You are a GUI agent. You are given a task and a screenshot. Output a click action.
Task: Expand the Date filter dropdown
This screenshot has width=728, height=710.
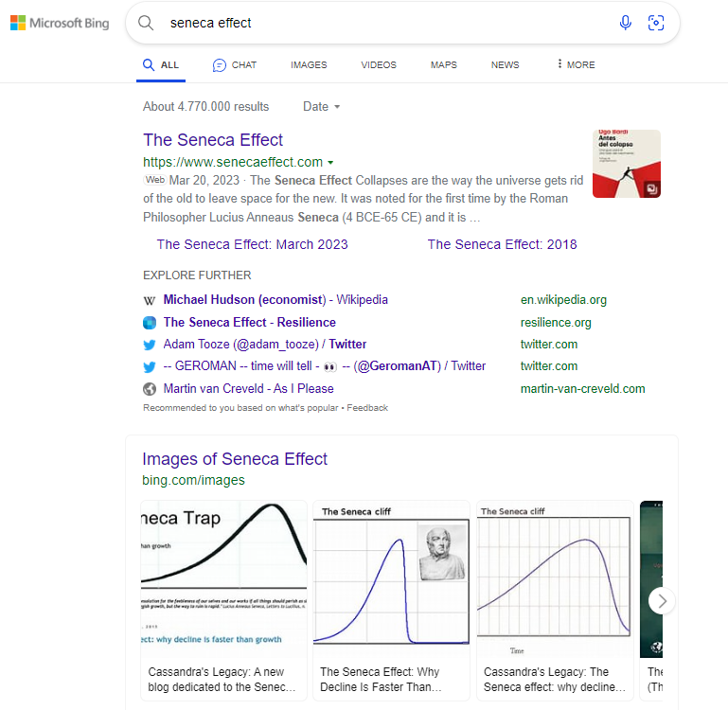322,107
